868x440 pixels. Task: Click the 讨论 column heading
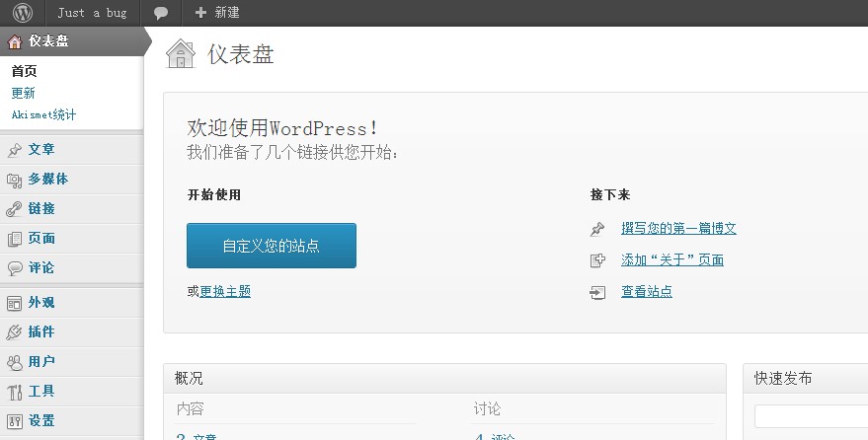[487, 409]
